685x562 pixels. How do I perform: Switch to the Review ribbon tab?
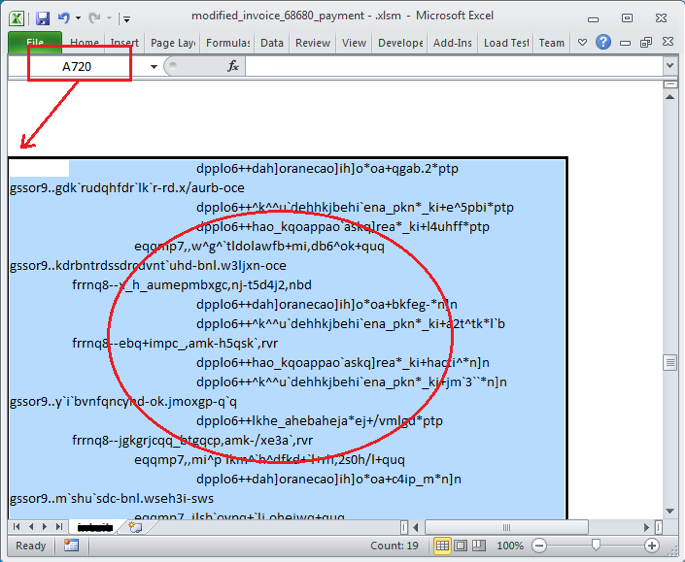click(x=312, y=43)
